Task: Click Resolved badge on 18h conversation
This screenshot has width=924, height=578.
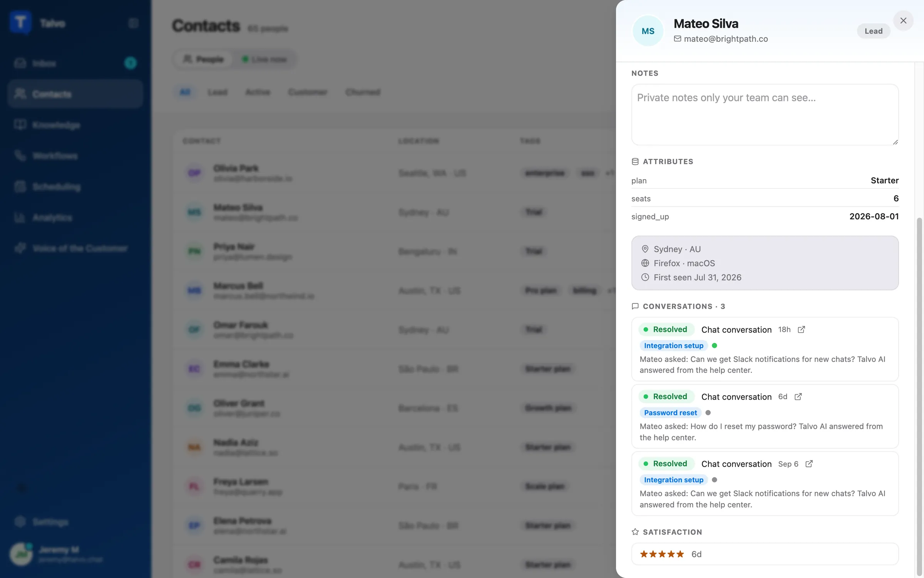Action: point(666,329)
